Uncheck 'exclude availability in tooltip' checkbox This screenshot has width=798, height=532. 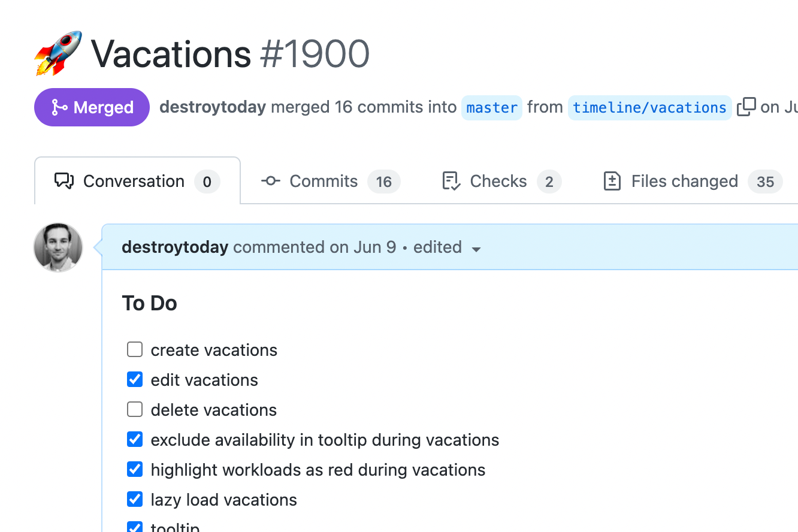[135, 439]
